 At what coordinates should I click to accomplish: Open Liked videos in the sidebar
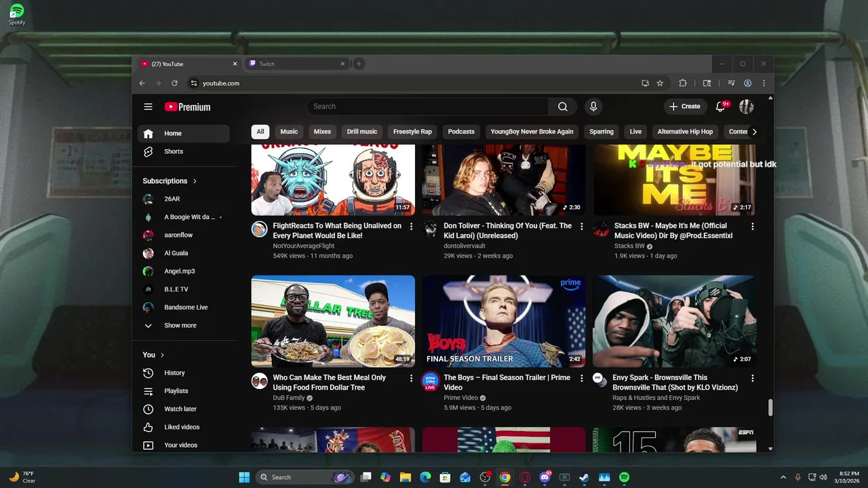(184, 427)
